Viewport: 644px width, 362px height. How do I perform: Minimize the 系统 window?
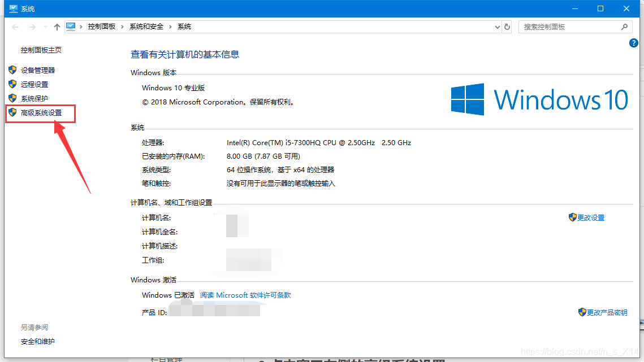coord(575,8)
